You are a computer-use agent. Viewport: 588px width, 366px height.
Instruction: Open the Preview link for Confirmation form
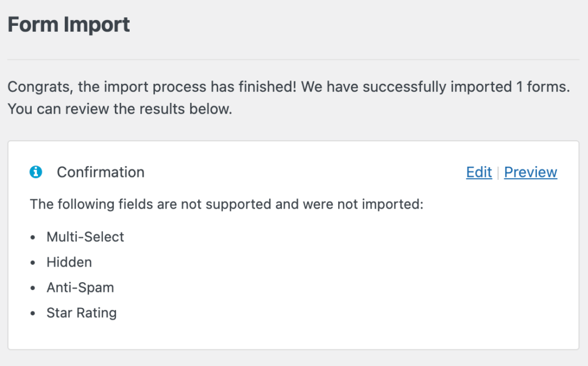(x=531, y=172)
